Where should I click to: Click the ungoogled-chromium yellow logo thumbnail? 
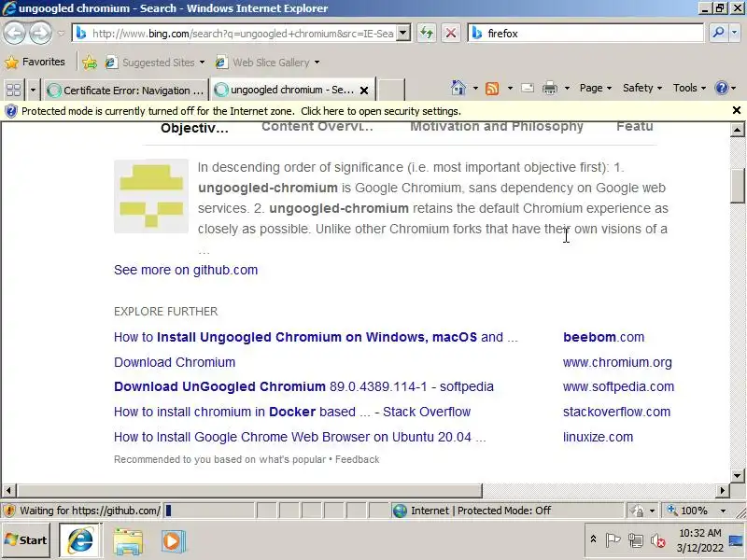coord(151,196)
